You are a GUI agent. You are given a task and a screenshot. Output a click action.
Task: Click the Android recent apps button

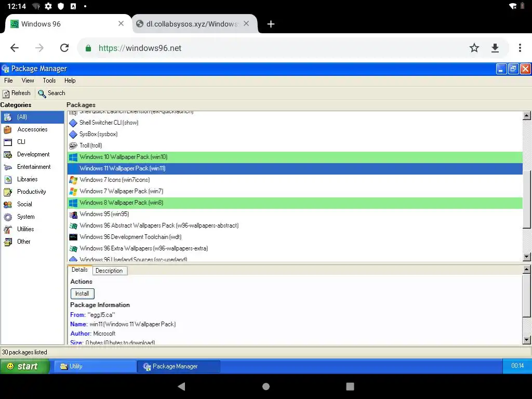pos(350,387)
